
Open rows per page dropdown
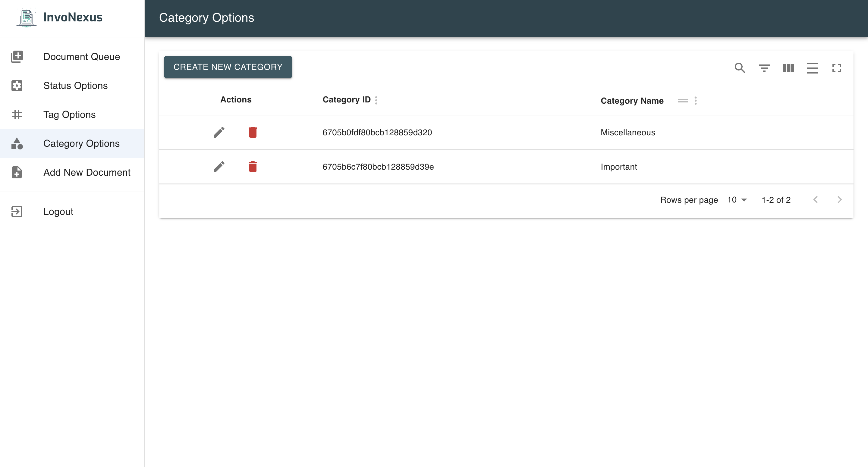(x=737, y=200)
